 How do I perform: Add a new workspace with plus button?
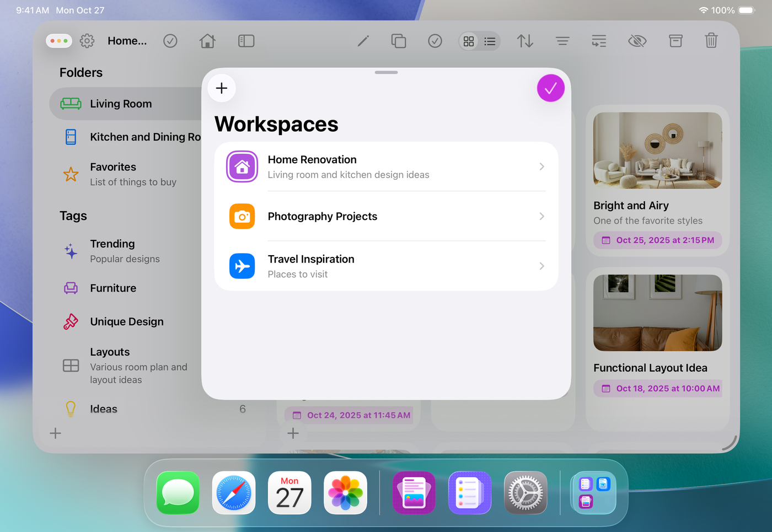pyautogui.click(x=222, y=88)
